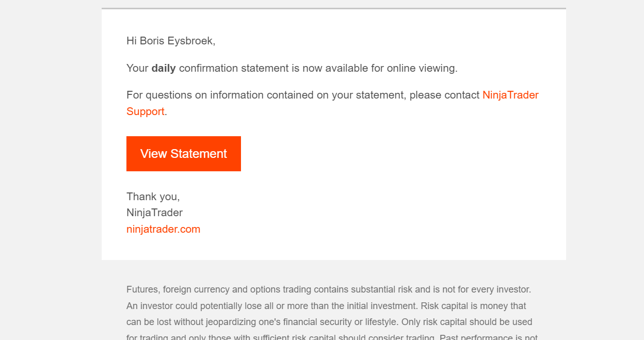Viewport: 644px width, 340px height.
Task: Click the View Statement button
Action: pyautogui.click(x=183, y=154)
